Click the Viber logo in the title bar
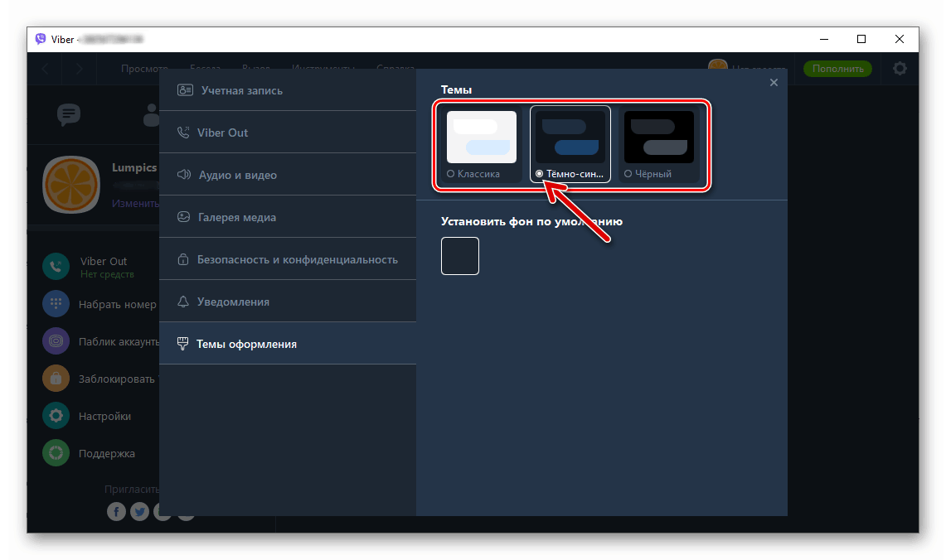The height and width of the screenshot is (560, 946). 41,39
